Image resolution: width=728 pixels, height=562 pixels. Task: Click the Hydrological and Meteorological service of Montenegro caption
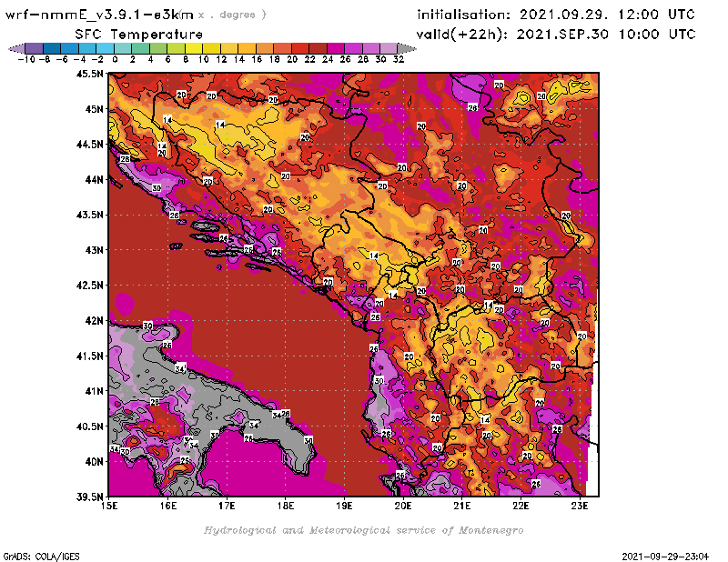(363, 530)
